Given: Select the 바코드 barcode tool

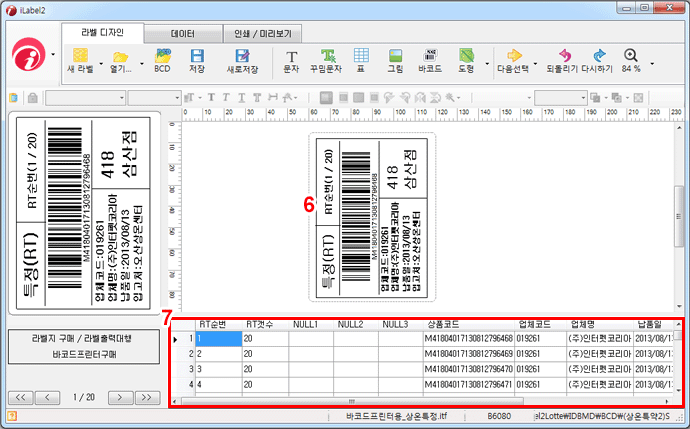Looking at the screenshot, I should pyautogui.click(x=430, y=60).
